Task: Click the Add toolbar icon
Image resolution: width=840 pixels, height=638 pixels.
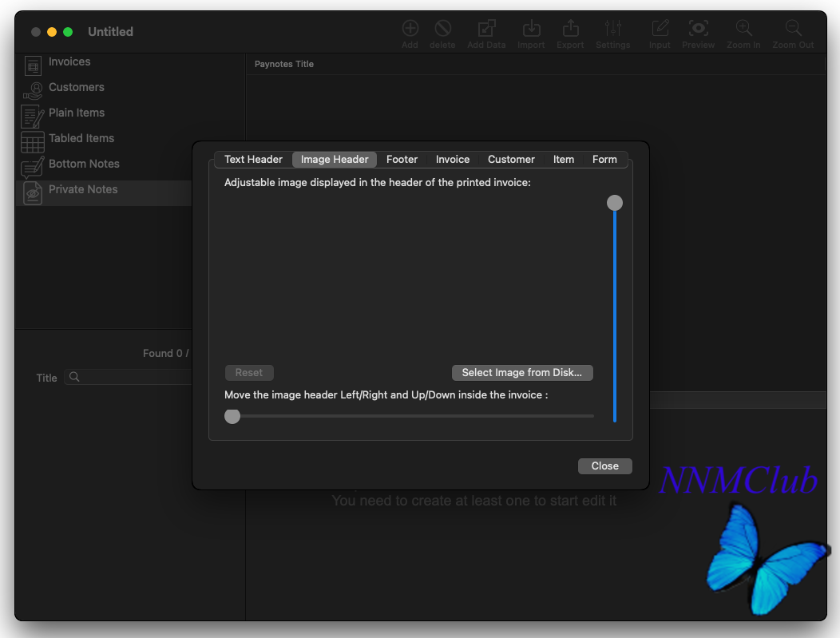Action: coord(410,28)
